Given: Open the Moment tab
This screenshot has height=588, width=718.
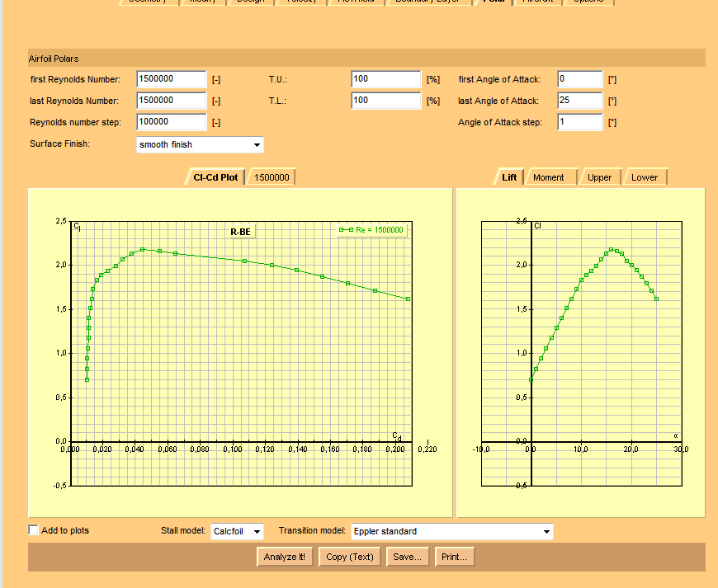Looking at the screenshot, I should pyautogui.click(x=549, y=177).
